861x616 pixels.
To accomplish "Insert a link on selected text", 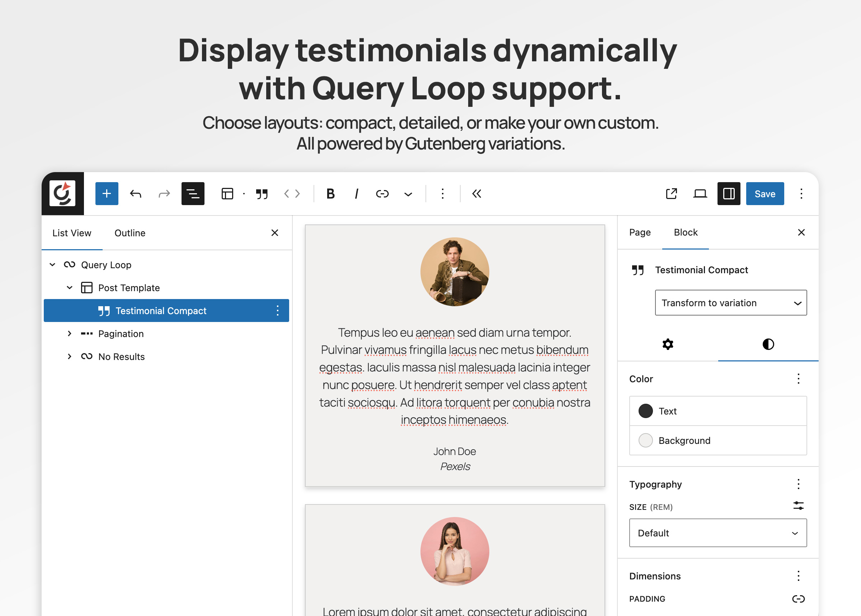I will [382, 194].
